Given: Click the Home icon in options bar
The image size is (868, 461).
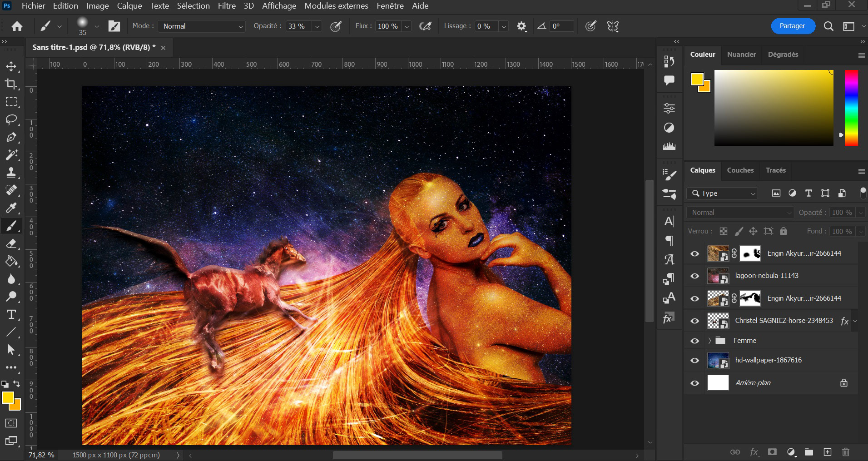Looking at the screenshot, I should click(x=17, y=26).
